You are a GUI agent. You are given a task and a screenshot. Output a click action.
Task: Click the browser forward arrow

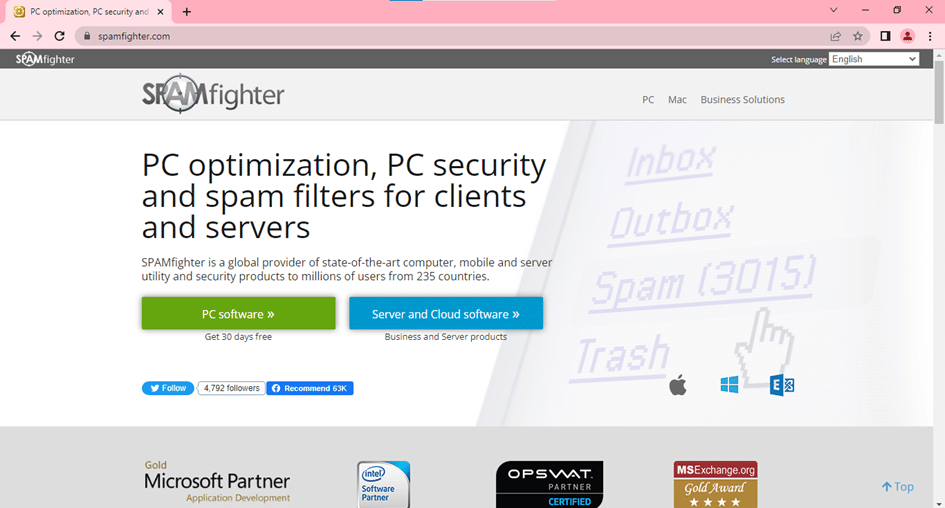(37, 36)
